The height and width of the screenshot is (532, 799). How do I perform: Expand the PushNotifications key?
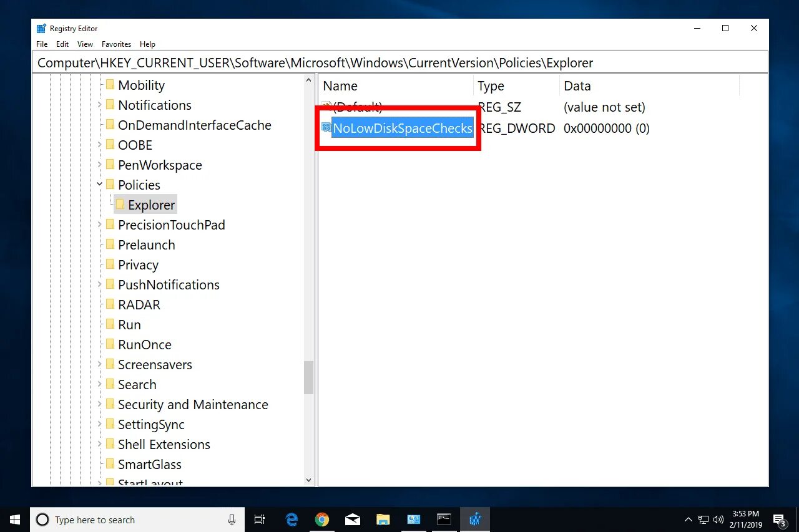click(x=99, y=284)
